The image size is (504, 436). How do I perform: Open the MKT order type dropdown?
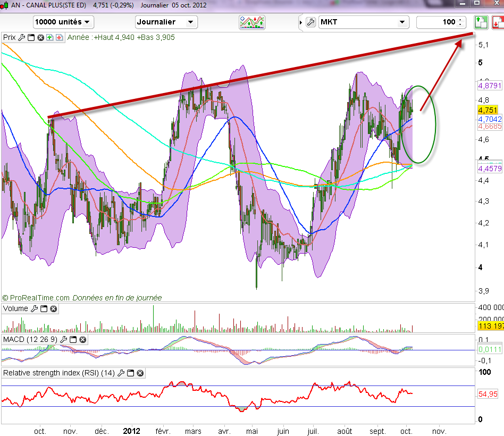point(364,22)
